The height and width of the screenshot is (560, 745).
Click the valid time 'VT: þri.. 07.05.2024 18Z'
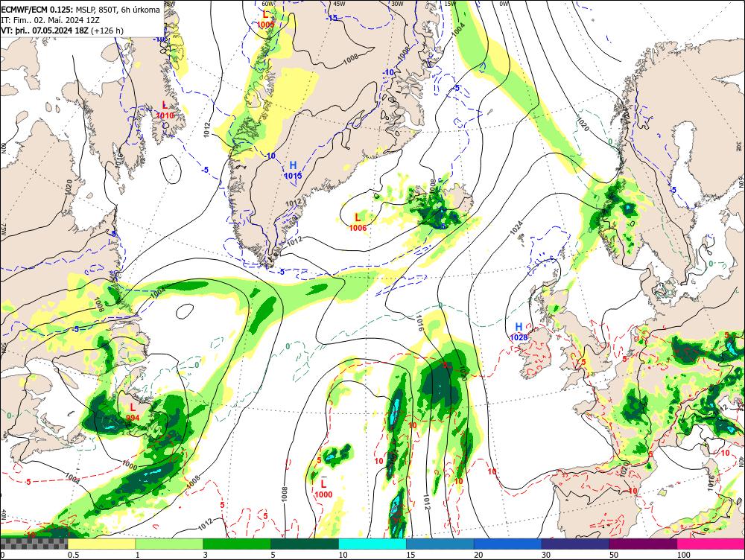[x=45, y=31]
